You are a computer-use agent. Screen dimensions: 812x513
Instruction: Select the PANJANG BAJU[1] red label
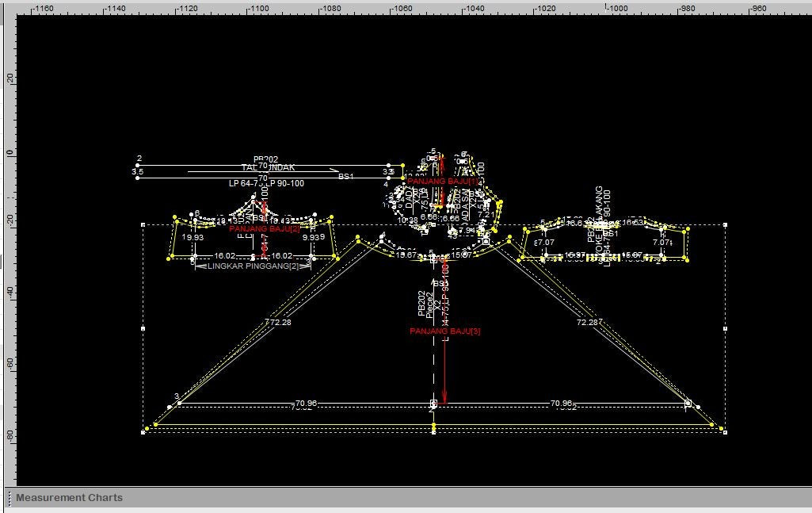point(444,182)
